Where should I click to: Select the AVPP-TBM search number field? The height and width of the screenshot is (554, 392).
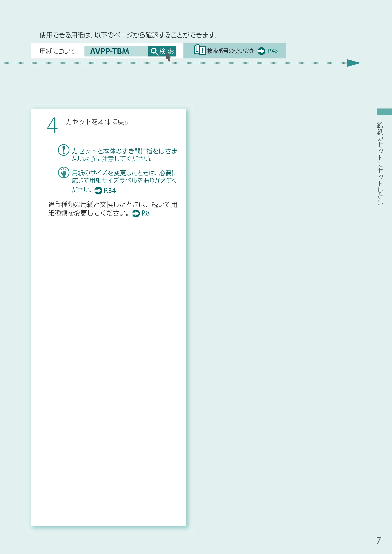pos(116,51)
